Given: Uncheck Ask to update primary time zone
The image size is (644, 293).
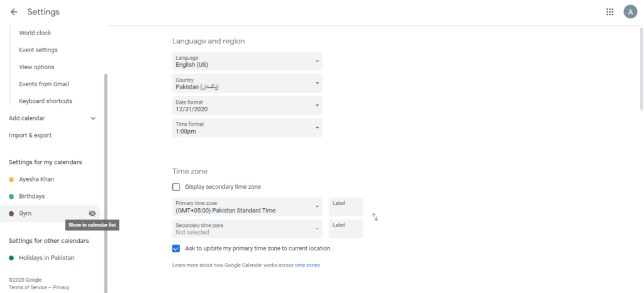Looking at the screenshot, I should pos(176,249).
